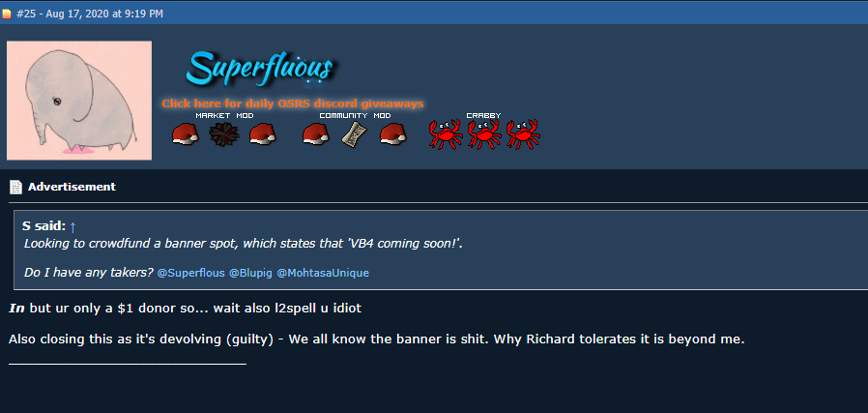Select the black spiky Market Mod icon
The width and height of the screenshot is (868, 413).
(x=224, y=134)
